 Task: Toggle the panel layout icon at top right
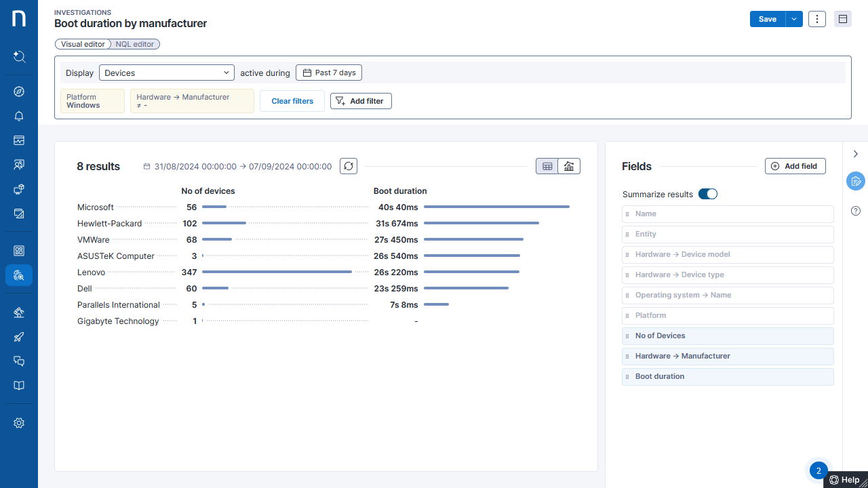coord(843,19)
